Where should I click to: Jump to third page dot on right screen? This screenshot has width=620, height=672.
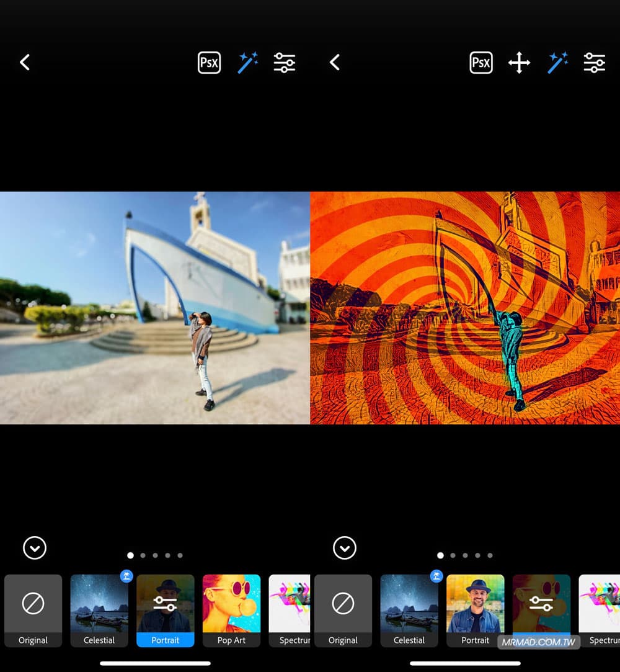pyautogui.click(x=465, y=555)
